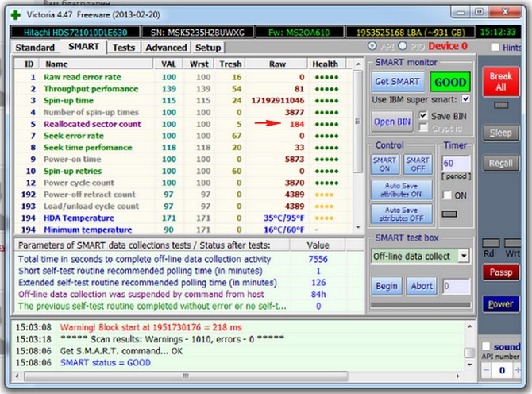532x394 pixels.
Task: Select the API radio button
Action: tap(372, 48)
